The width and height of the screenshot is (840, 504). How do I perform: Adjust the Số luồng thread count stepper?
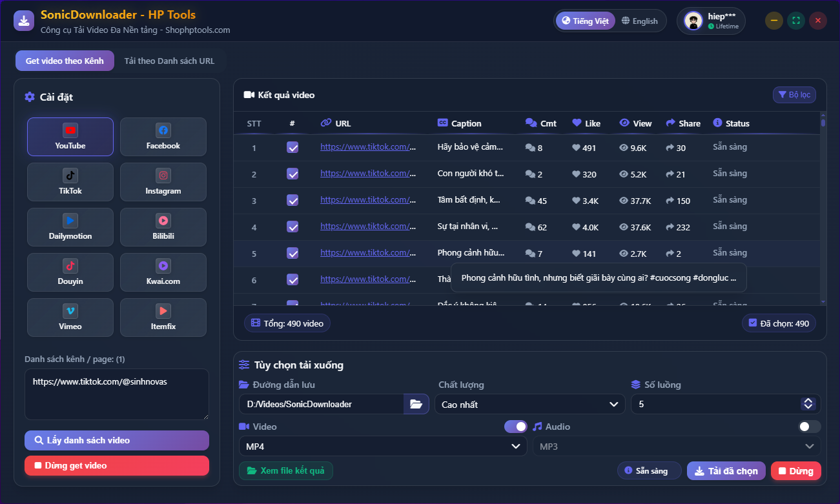(x=808, y=404)
